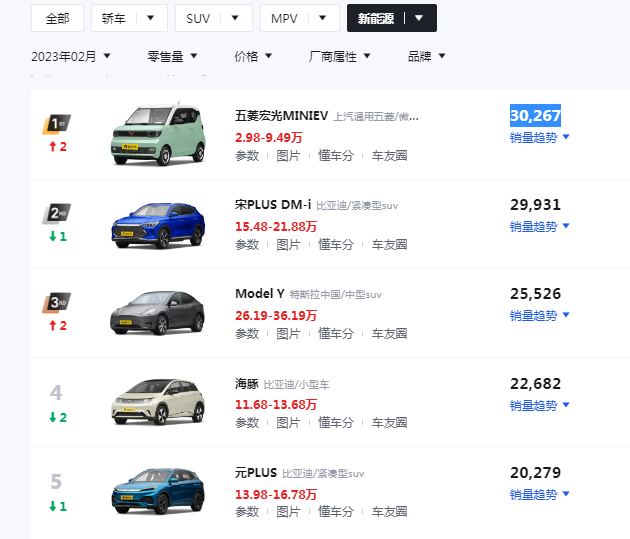Click the 1st place rank badge
This screenshot has height=539, width=630.
(x=57, y=124)
